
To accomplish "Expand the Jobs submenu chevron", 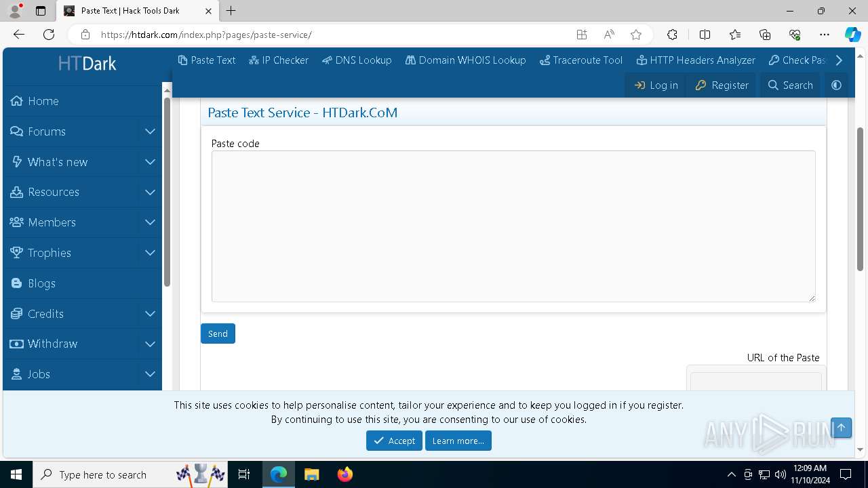I will pos(151,374).
